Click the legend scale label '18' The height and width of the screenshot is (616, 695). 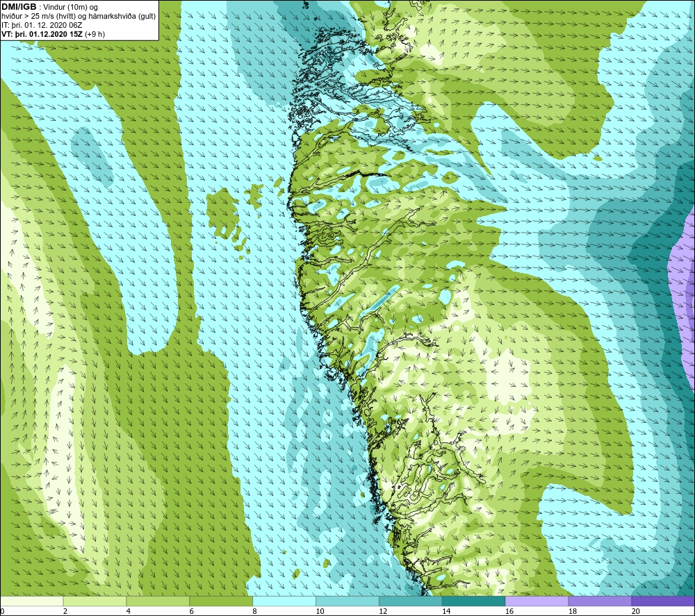click(x=573, y=611)
